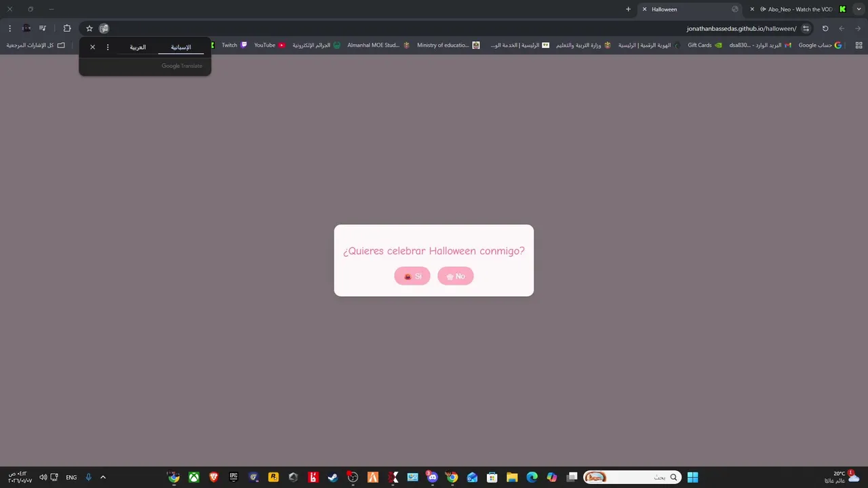This screenshot has height=488, width=868.
Task: Open the الجرائم الإلكترونية bookmark
Action: tap(317, 45)
